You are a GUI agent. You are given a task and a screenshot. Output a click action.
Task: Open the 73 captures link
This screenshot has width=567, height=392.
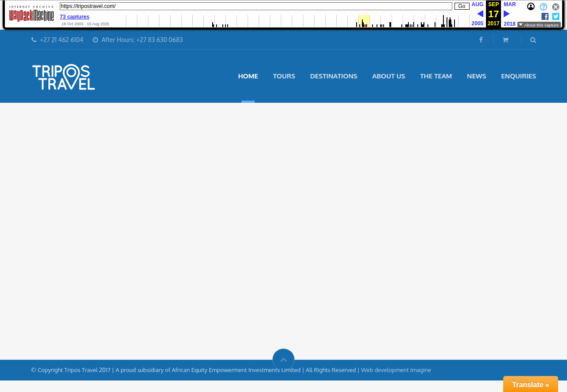pos(74,17)
